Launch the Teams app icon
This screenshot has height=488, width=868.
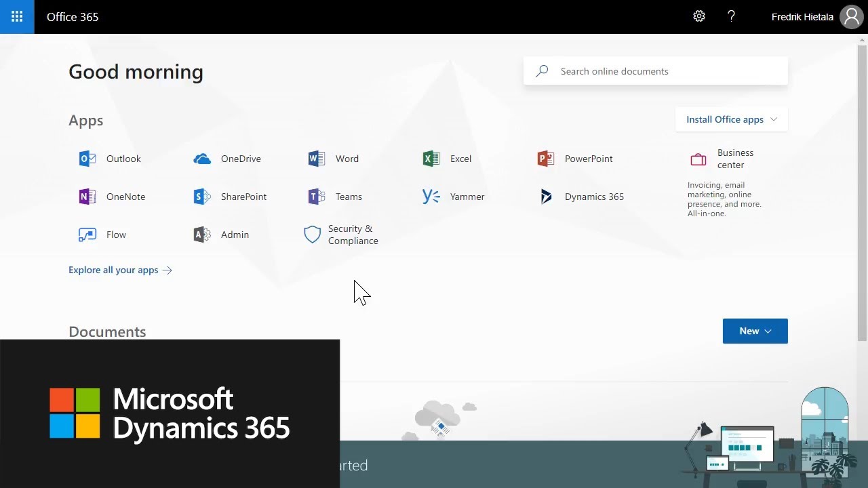[x=316, y=197]
